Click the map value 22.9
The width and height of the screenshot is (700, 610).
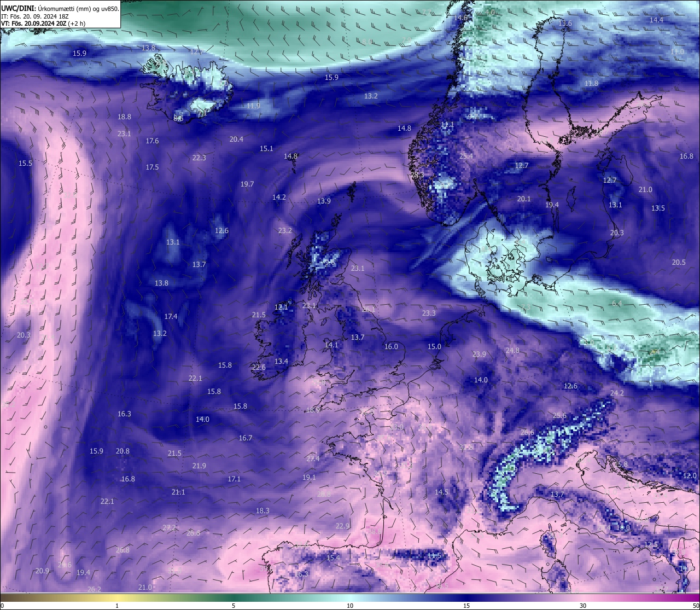(x=342, y=526)
